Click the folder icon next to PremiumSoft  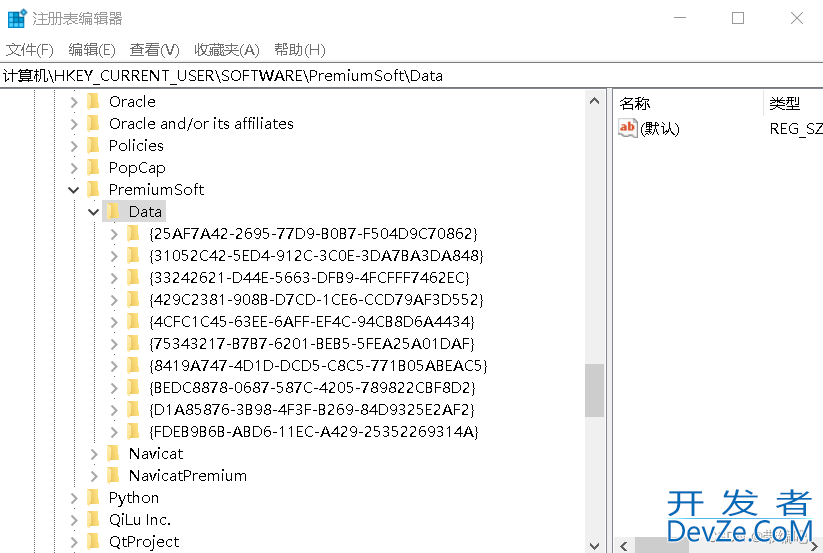(x=93, y=189)
